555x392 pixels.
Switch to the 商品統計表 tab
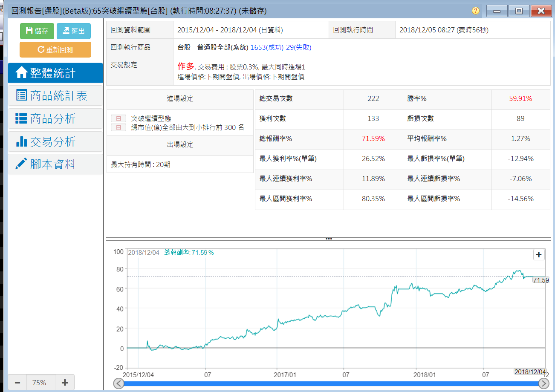(55, 96)
